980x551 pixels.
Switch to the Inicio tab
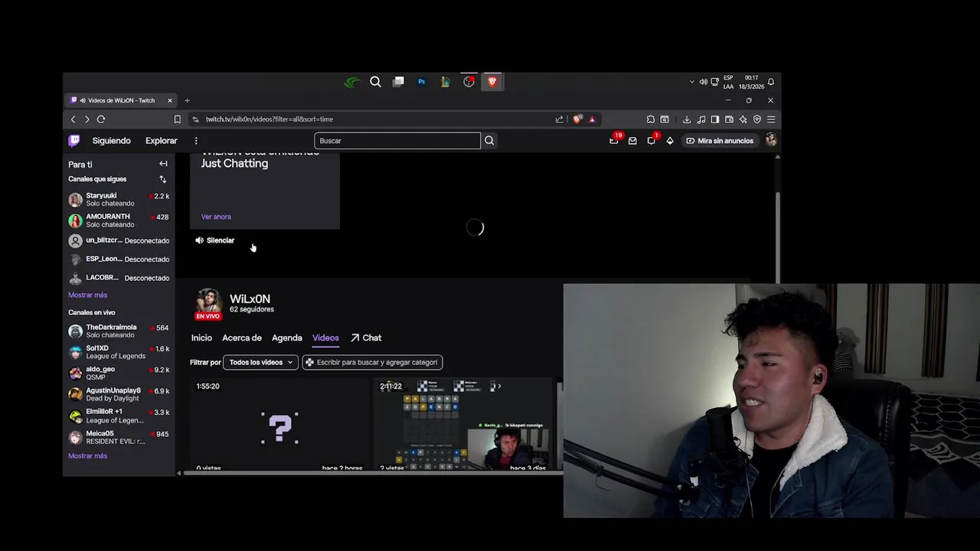(x=201, y=337)
